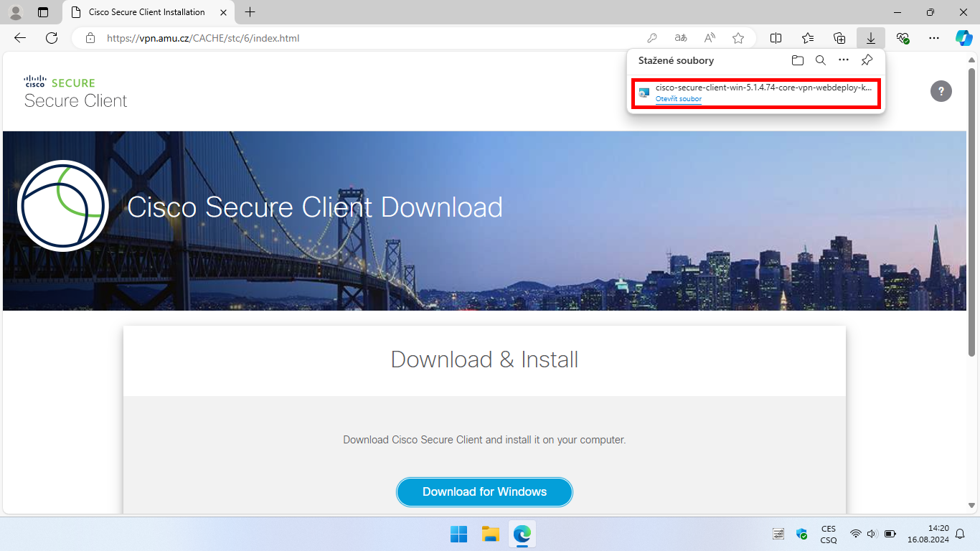Click the Stažené soubory panel title
This screenshot has height=551, width=980.
click(x=676, y=60)
